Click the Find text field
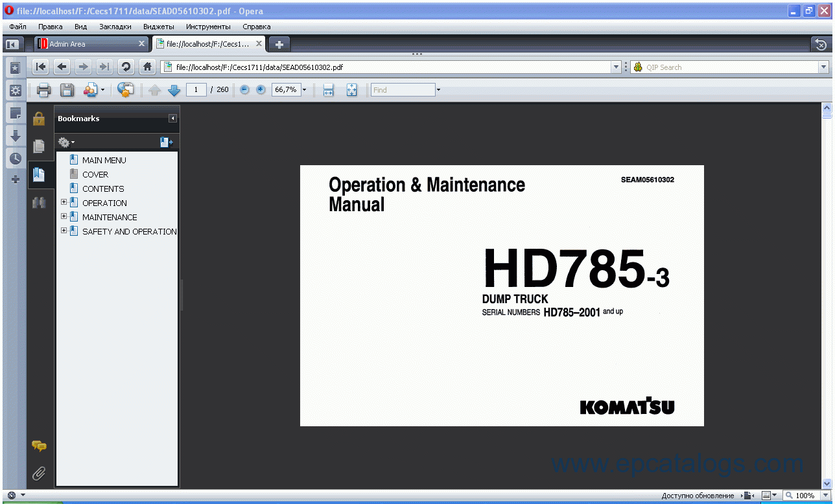This screenshot has width=835, height=504. (403, 90)
